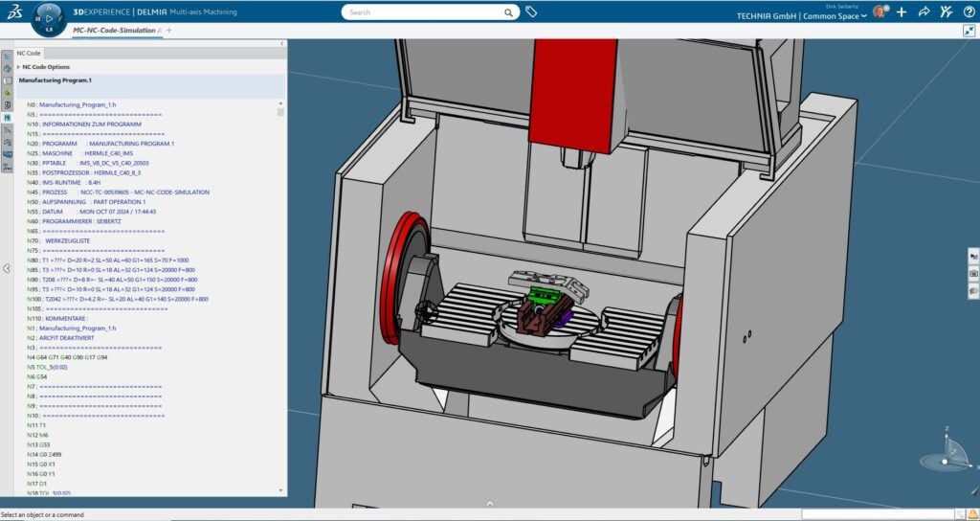980x521 pixels.
Task: Click the collaboration tools icon next to Share
Action: [x=946, y=12]
